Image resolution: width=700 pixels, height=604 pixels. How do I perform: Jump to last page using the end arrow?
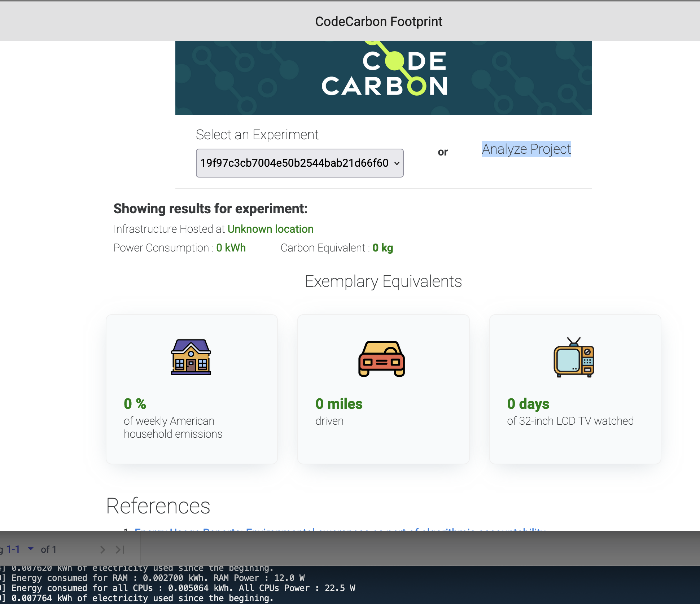(x=120, y=549)
